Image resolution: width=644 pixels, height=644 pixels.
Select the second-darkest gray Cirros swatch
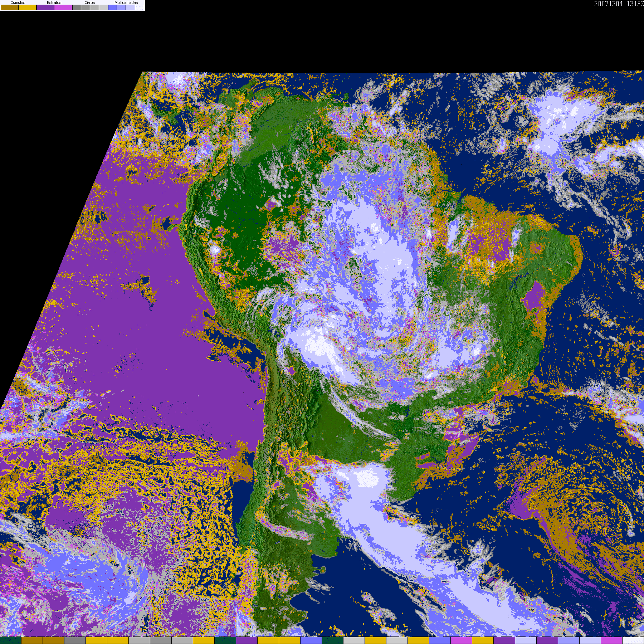(x=86, y=8)
